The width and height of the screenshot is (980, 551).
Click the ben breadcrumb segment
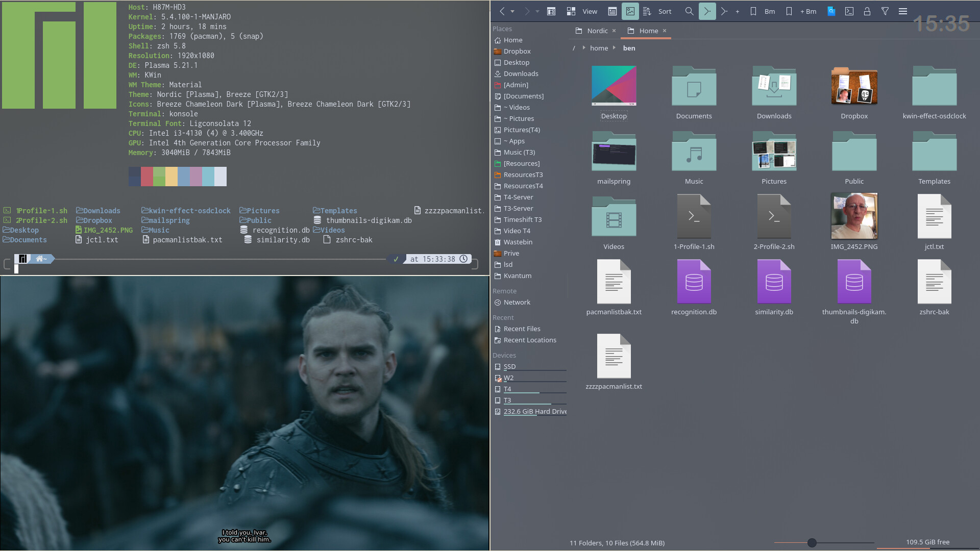[x=629, y=48]
